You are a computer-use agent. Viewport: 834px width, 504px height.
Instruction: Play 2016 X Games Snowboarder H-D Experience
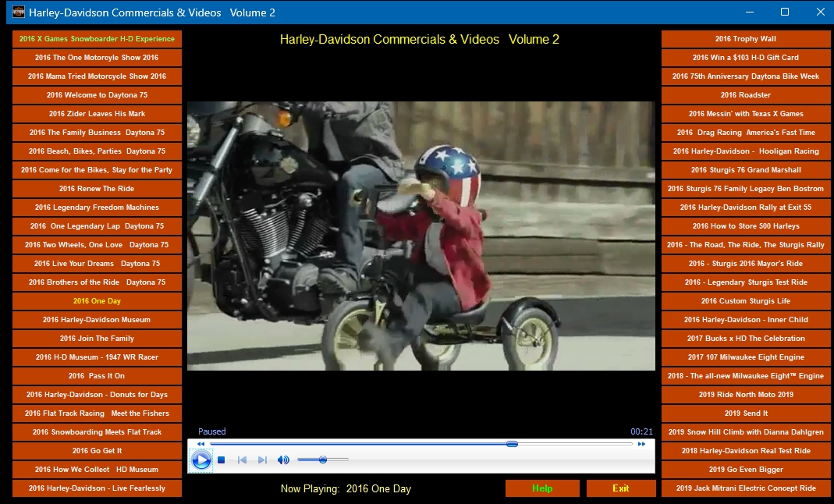(x=97, y=39)
